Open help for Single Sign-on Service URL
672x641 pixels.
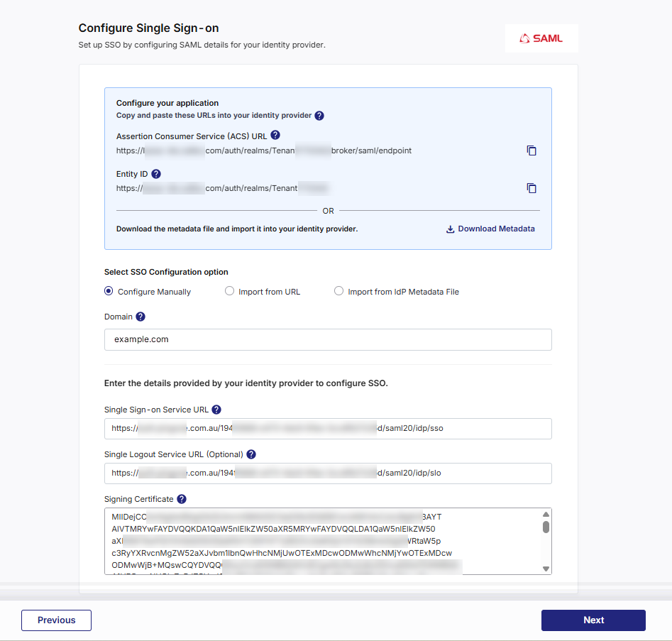(216, 410)
